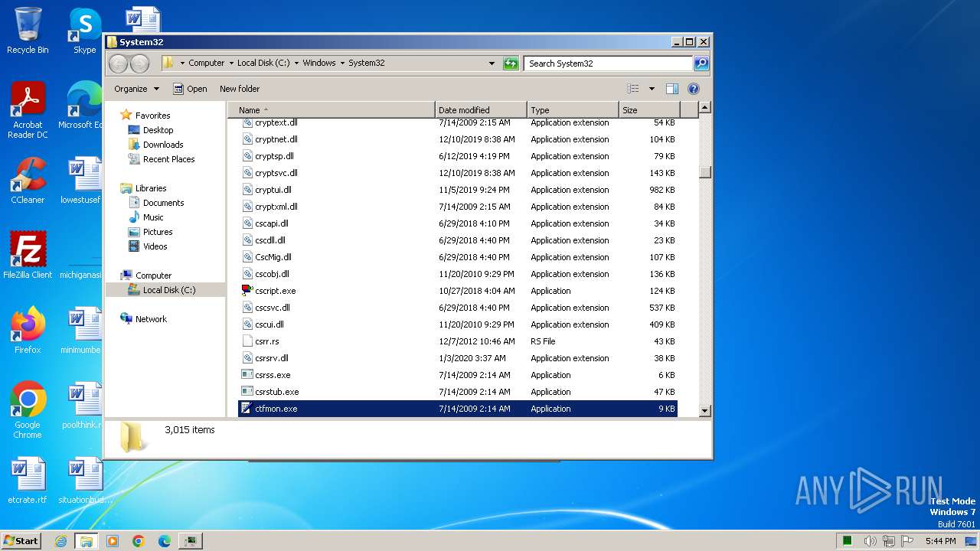The width and height of the screenshot is (980, 551).
Task: Expand the Computer breadcrumb arrow
Action: [231, 64]
